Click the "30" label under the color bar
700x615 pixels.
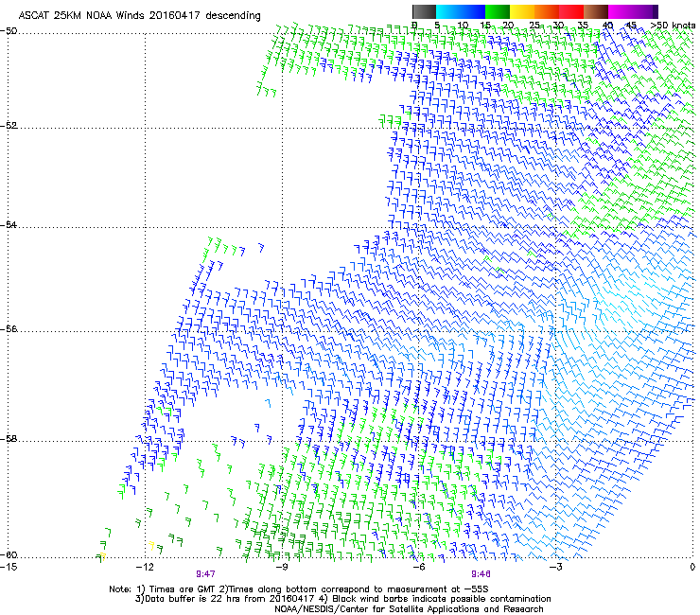(558, 26)
